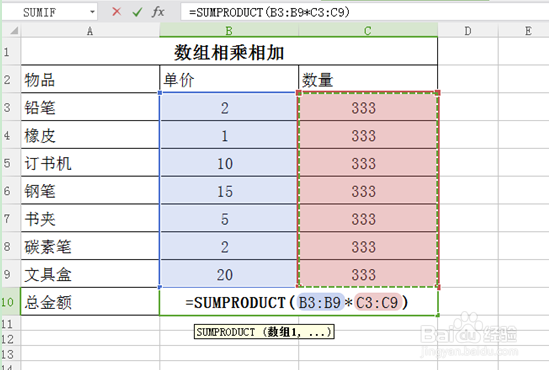Click the 单价 header cell
Image resolution: width=549 pixels, height=370 pixels.
[x=229, y=79]
